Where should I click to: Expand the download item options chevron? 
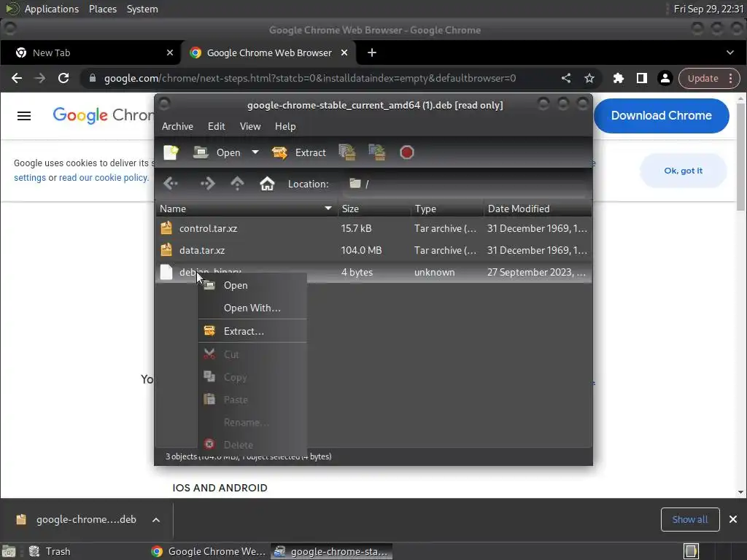156,519
